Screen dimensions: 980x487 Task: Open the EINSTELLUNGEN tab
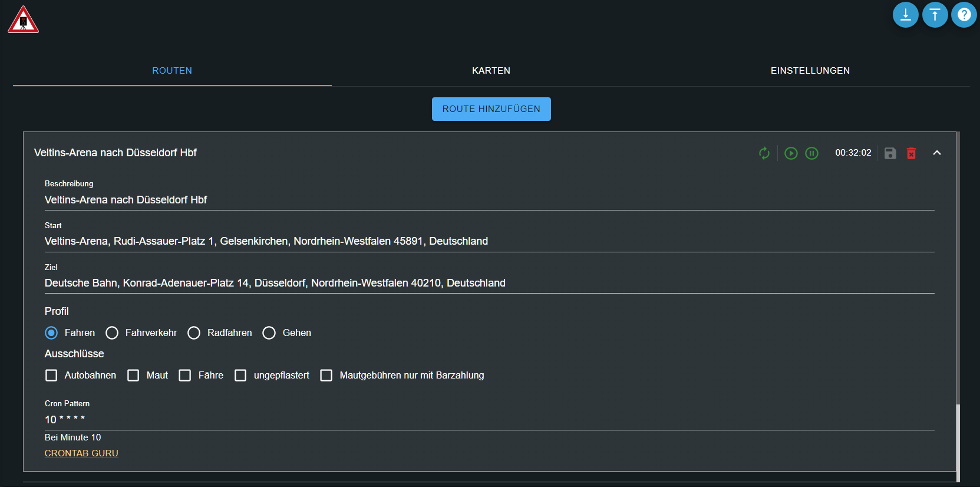810,71
